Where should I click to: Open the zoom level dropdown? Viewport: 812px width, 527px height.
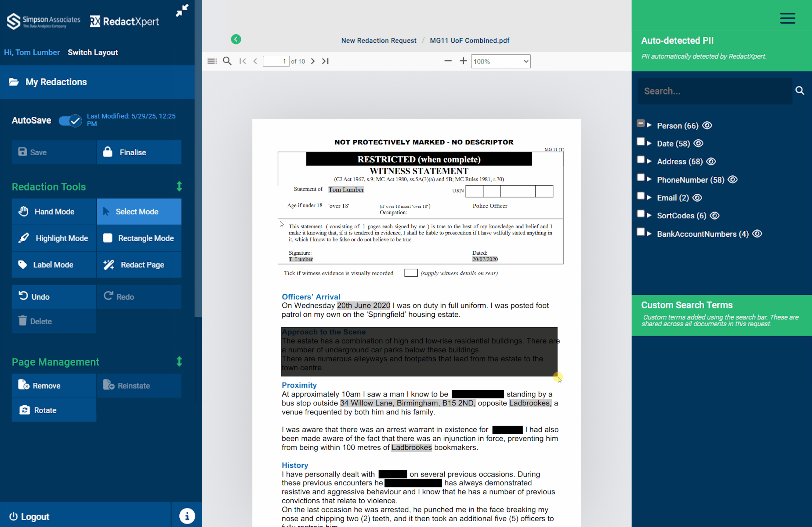pyautogui.click(x=500, y=61)
